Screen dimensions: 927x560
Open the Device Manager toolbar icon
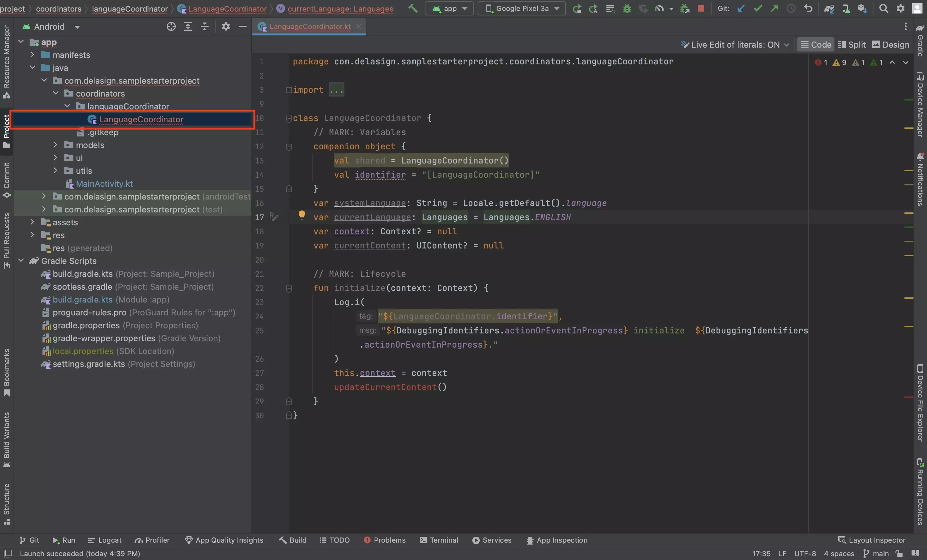pos(846,8)
